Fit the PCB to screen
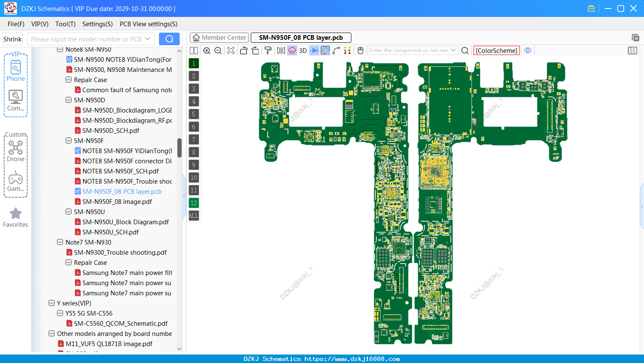Screen dimensions: 644x363 [231, 50]
